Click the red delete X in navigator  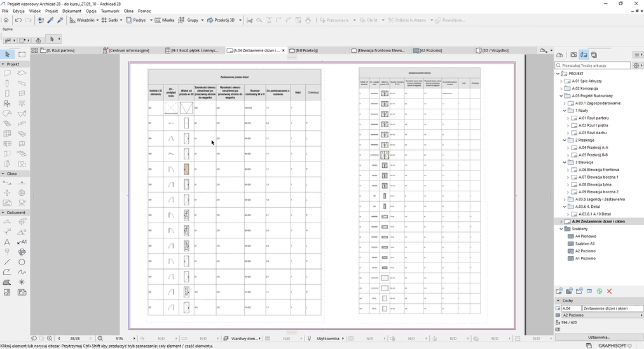(x=609, y=291)
